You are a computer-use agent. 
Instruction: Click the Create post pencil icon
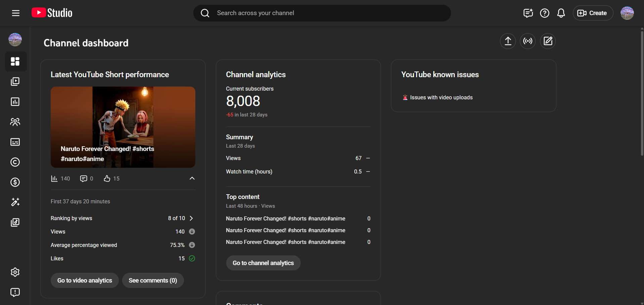pyautogui.click(x=548, y=41)
